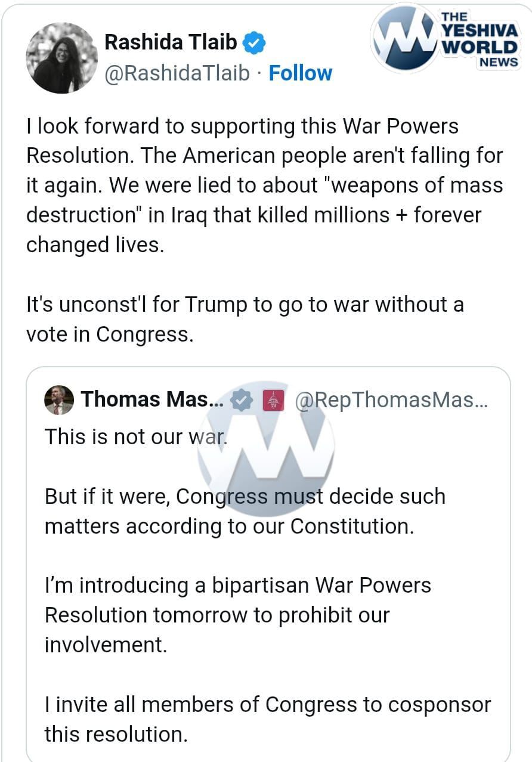Click the tweet paragraph about War Powers Resolution support

click(x=264, y=185)
